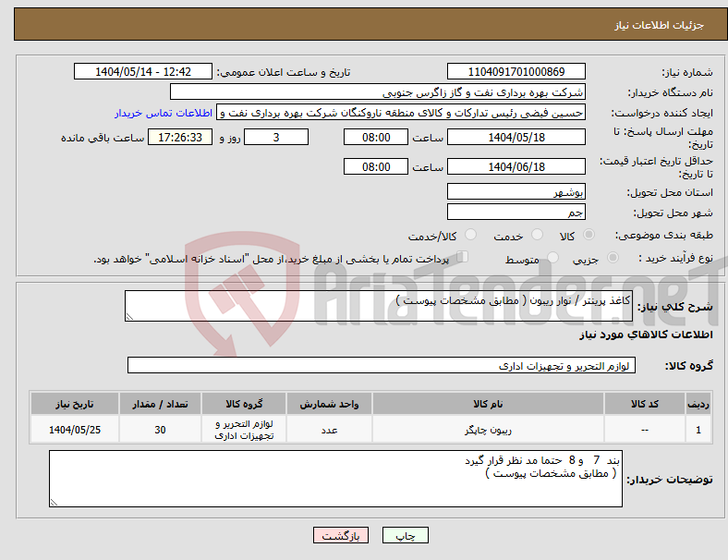Viewport: 728px width, 560px height.
Task: Click the delivery city field جم
Action: (x=516, y=212)
